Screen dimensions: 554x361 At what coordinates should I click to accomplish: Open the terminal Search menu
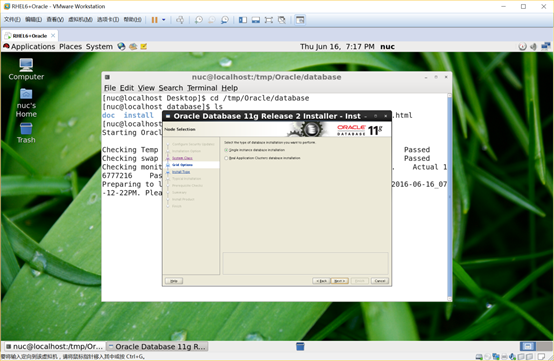point(171,88)
